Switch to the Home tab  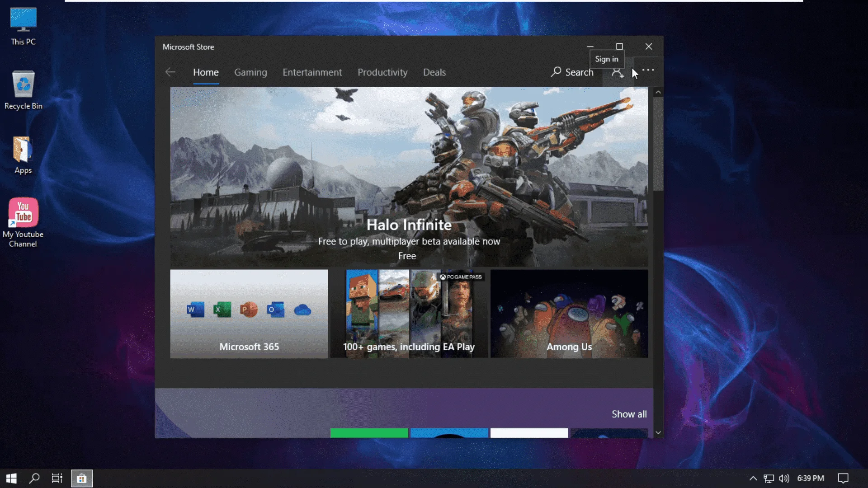pyautogui.click(x=206, y=72)
